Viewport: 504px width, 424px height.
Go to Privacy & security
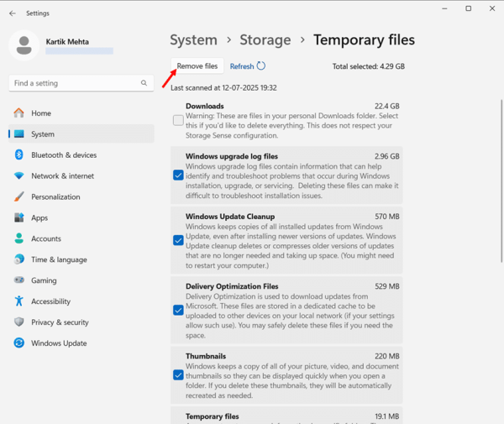(81, 322)
